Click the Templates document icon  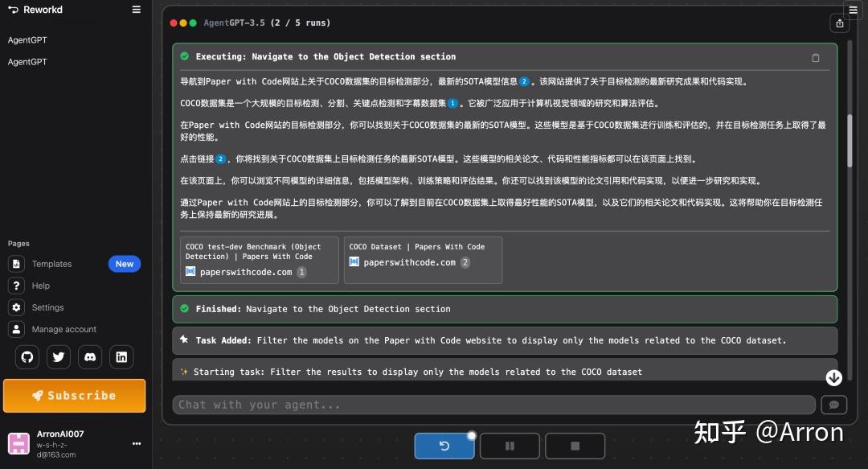(17, 264)
